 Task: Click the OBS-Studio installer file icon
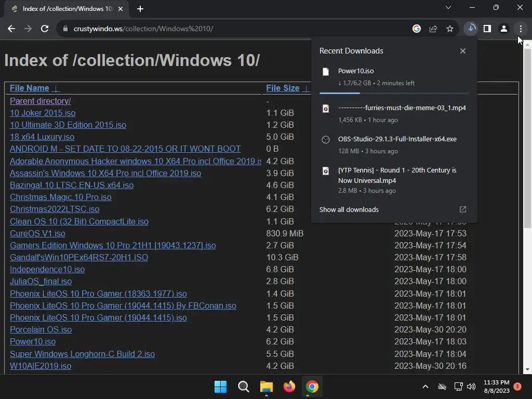(326, 140)
